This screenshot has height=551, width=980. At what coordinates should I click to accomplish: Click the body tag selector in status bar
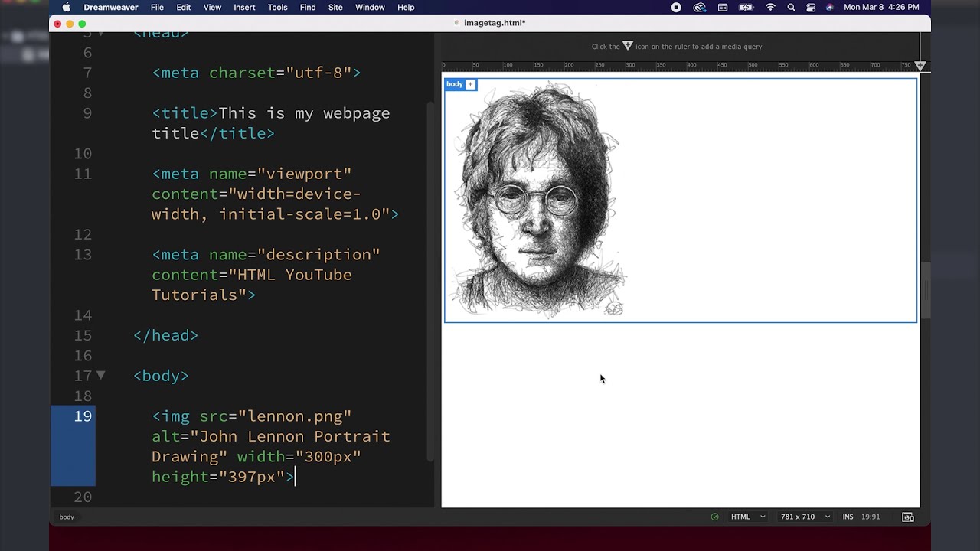click(67, 517)
